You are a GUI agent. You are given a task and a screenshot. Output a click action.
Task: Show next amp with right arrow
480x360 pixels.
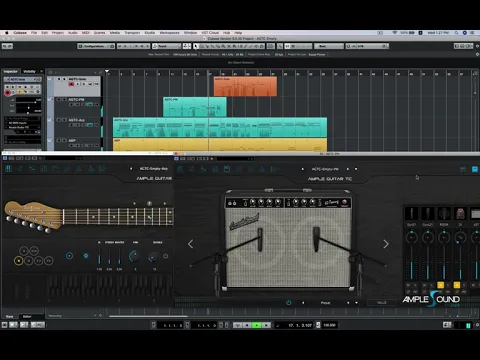(386, 244)
